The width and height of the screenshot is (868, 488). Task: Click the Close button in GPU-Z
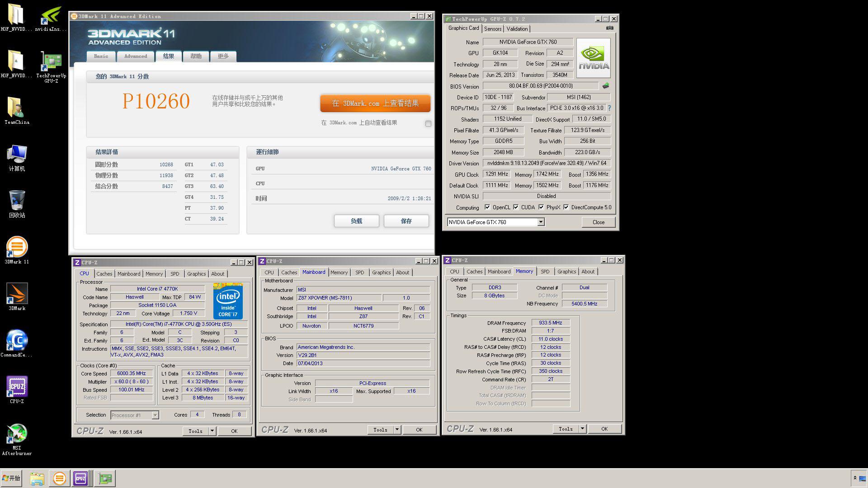pos(599,222)
